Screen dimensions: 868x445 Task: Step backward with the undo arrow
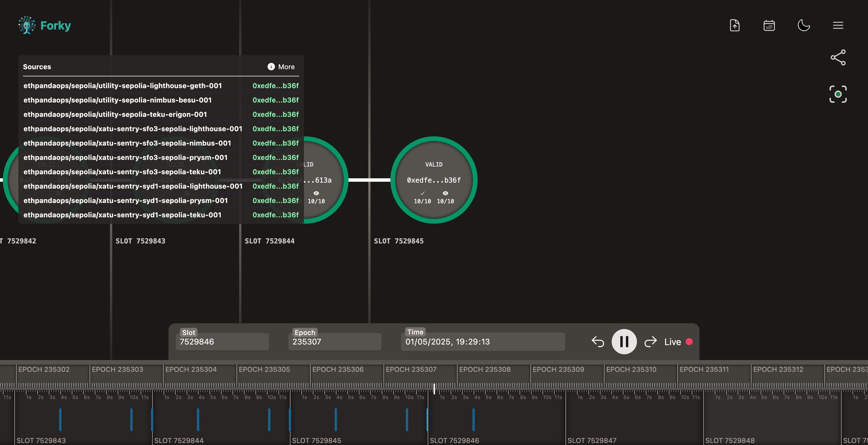(x=598, y=342)
